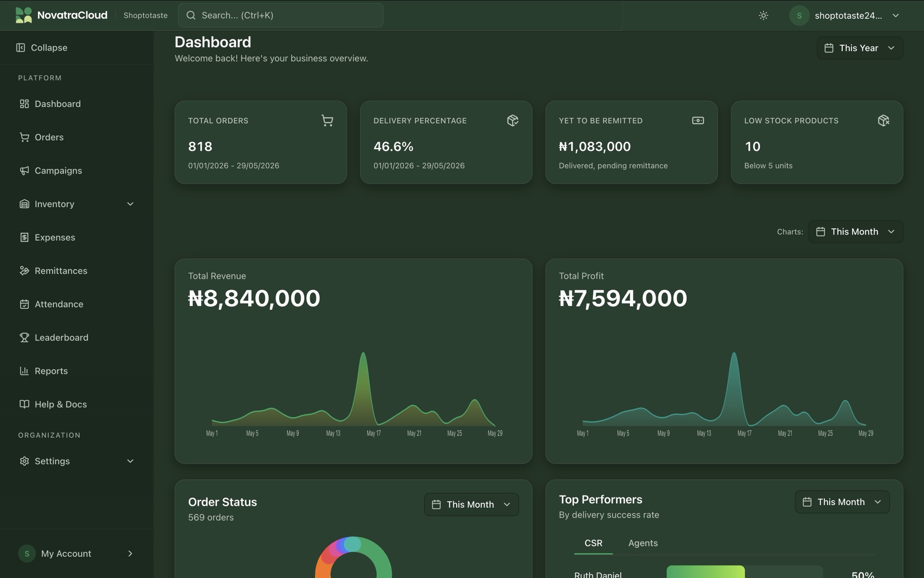Click the Attendance calendar-check icon
924x578 pixels.
tap(24, 304)
